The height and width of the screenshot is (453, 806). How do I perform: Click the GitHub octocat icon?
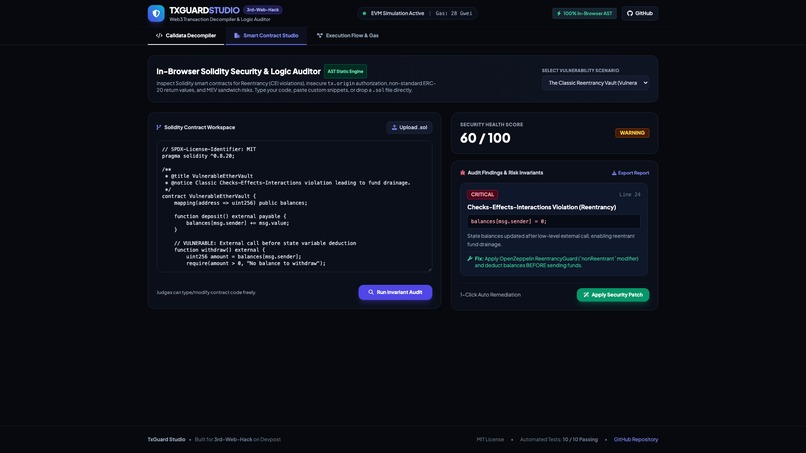click(630, 13)
